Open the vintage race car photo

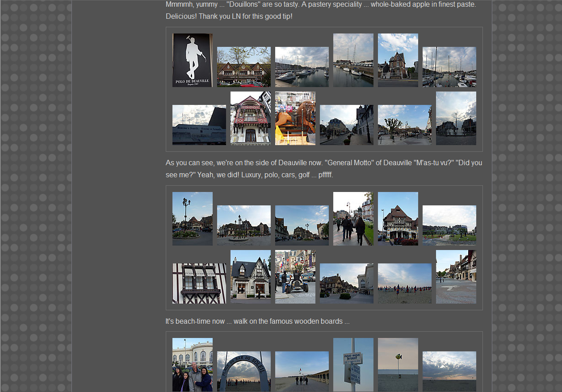(x=295, y=277)
